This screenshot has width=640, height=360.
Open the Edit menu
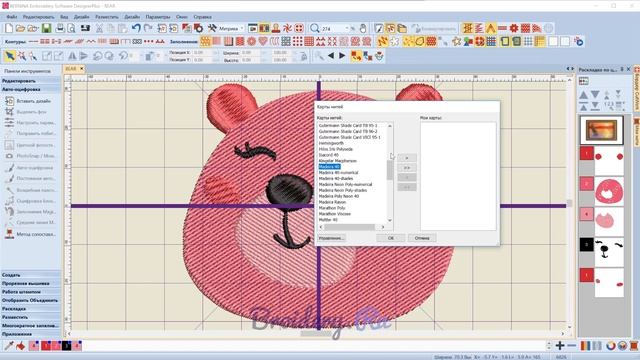point(38,17)
